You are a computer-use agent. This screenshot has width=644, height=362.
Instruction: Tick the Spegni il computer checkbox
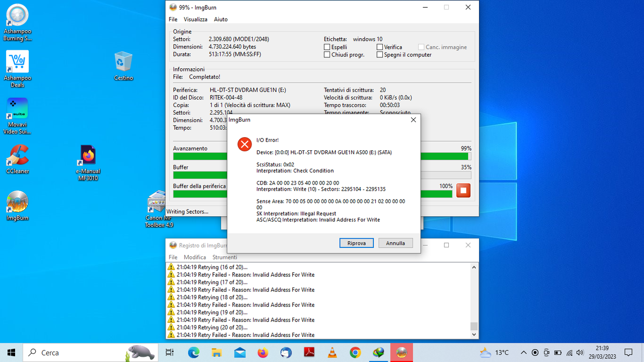click(x=380, y=55)
